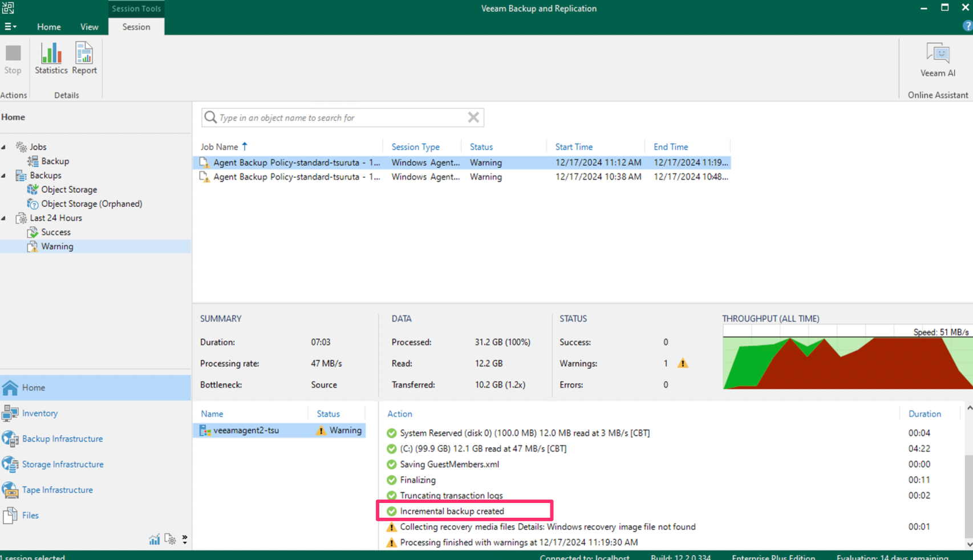Screen dimensions: 973x560
Task: Sort sessions by the Session Type column
Action: pyautogui.click(x=416, y=147)
